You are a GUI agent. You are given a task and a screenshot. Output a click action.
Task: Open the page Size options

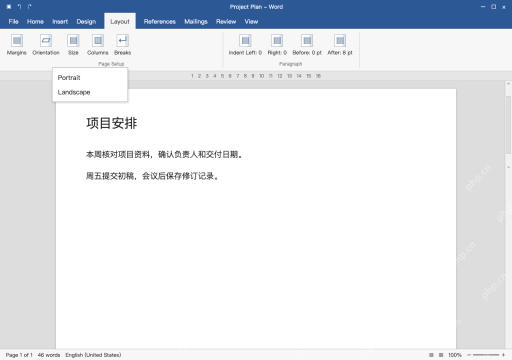[73, 45]
